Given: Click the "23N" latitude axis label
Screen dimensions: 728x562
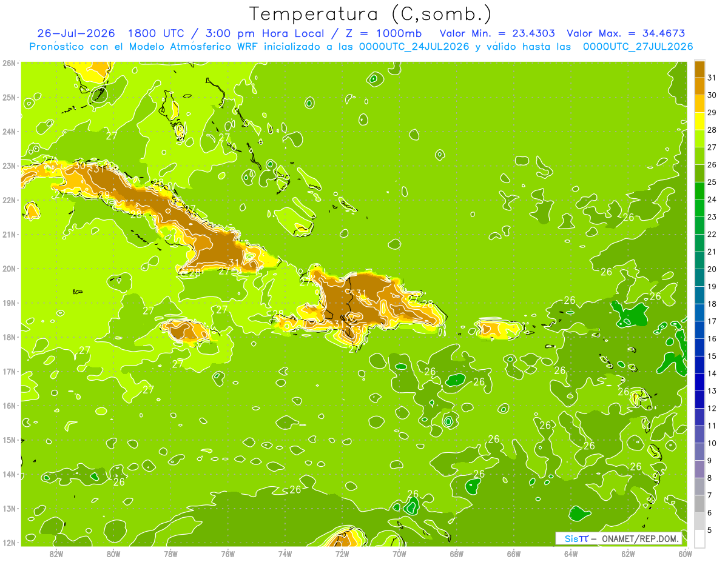Looking at the screenshot, I should coord(9,166).
